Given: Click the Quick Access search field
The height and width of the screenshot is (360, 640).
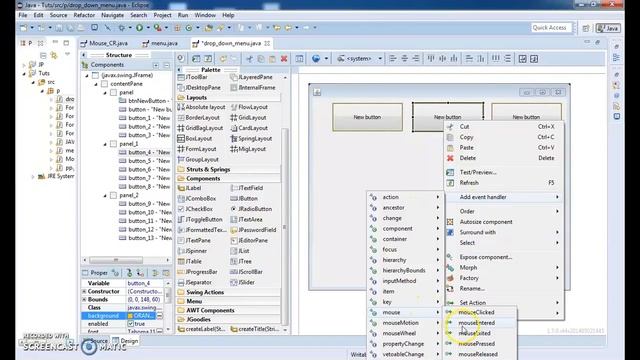Looking at the screenshot, I should click(550, 28).
